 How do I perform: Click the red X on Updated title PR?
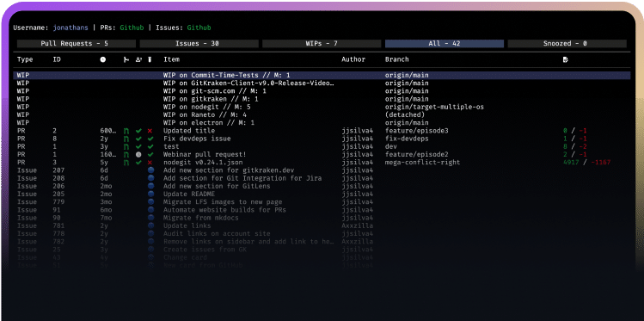click(150, 131)
